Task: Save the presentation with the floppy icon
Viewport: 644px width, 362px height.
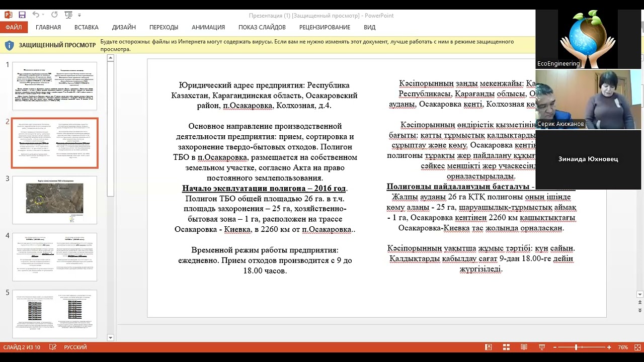Action: click(22, 15)
